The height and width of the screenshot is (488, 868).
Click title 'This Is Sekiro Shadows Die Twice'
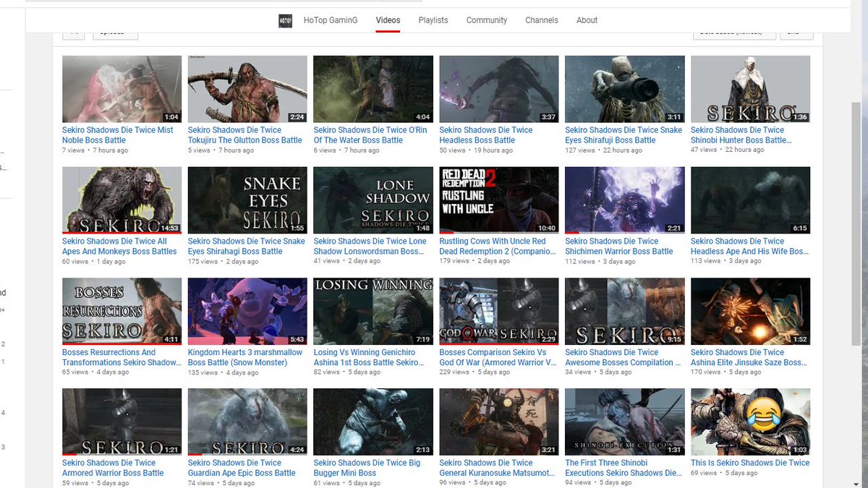coord(750,463)
